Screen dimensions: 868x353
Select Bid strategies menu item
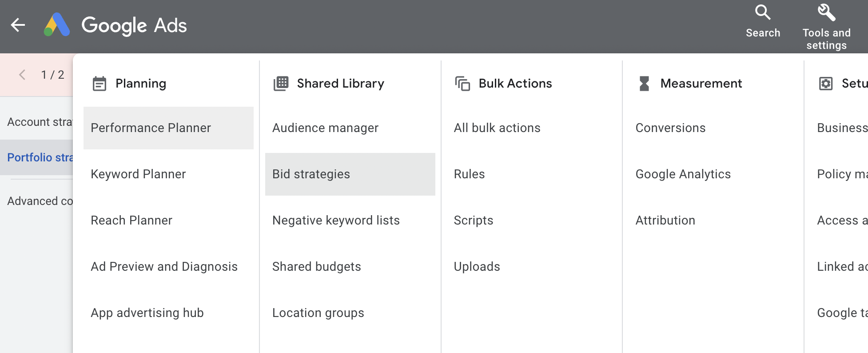(311, 174)
